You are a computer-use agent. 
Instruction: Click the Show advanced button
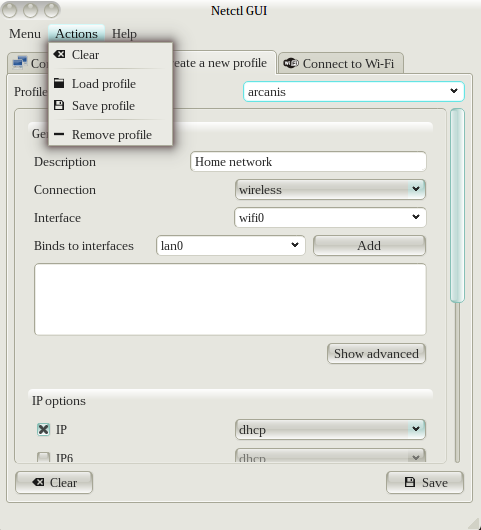tap(376, 354)
